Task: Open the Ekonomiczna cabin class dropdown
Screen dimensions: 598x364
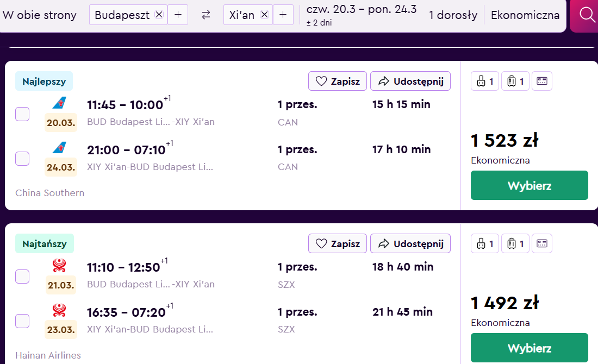Action: click(525, 15)
